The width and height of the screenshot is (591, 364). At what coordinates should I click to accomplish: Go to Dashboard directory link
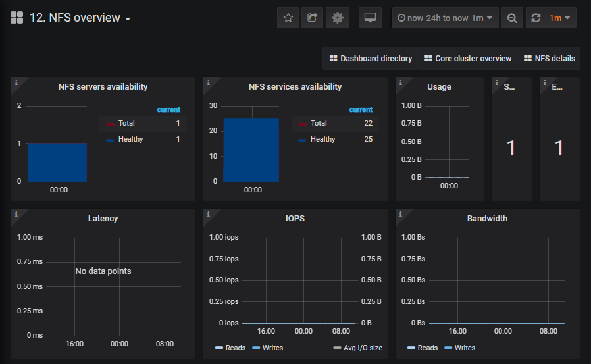pos(371,59)
